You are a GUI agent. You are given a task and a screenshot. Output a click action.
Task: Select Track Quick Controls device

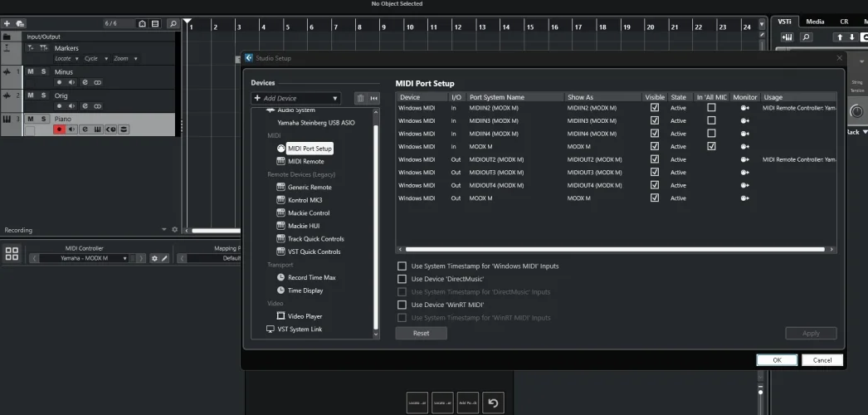(315, 239)
